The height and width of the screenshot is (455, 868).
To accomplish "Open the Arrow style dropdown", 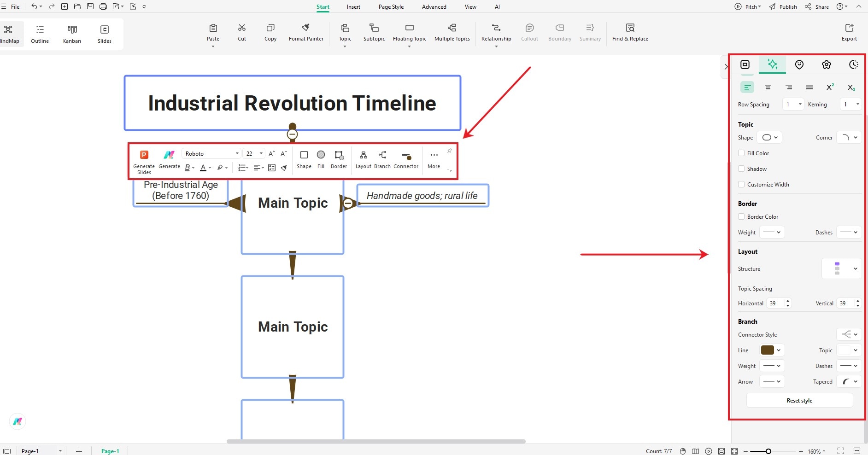I will pos(772,381).
